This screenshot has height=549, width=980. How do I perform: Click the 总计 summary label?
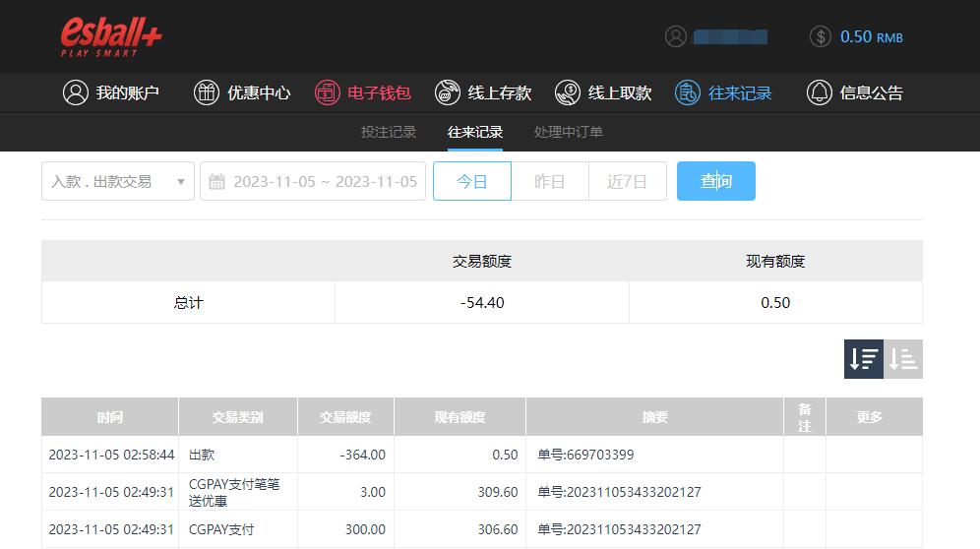pyautogui.click(x=188, y=303)
